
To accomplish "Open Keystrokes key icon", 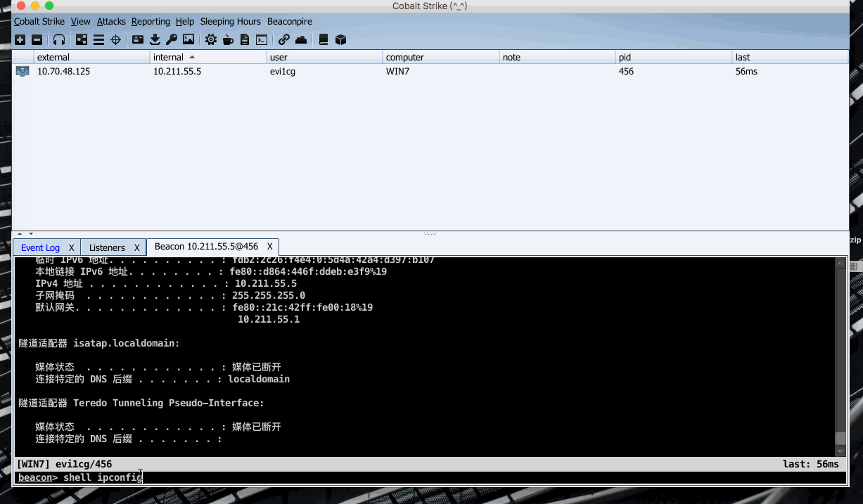I will coord(172,40).
